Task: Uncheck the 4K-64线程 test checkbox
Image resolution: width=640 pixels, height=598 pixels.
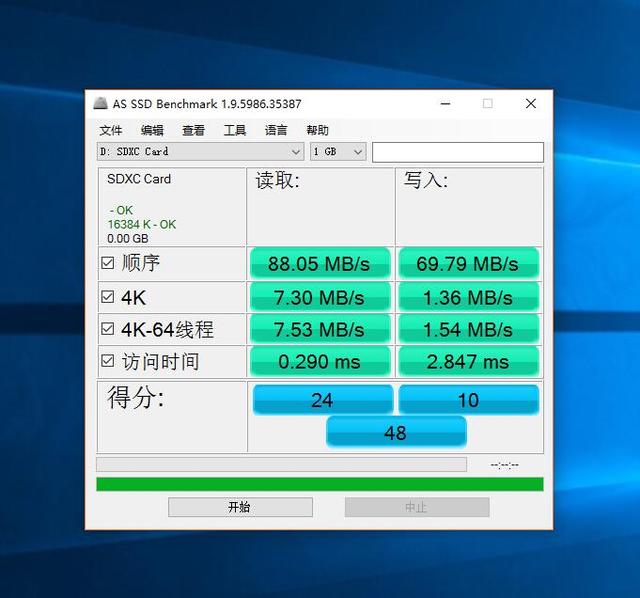Action: coord(107,329)
